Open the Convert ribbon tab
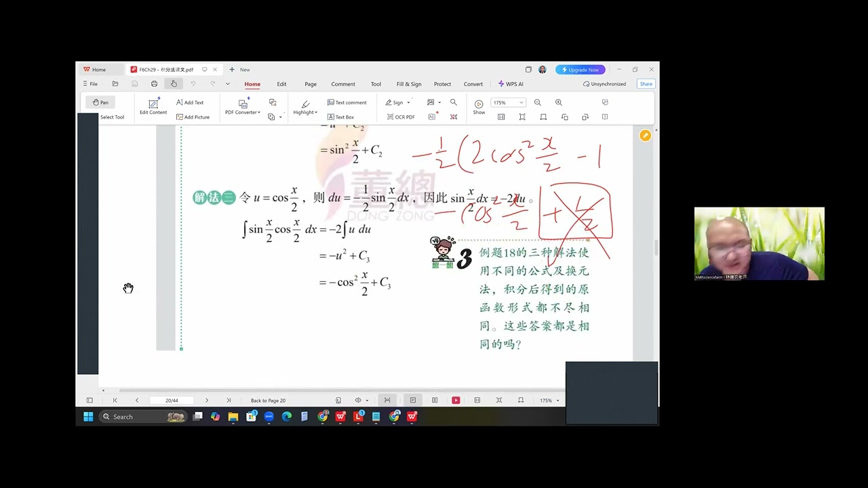This screenshot has height=488, width=868. coord(473,84)
